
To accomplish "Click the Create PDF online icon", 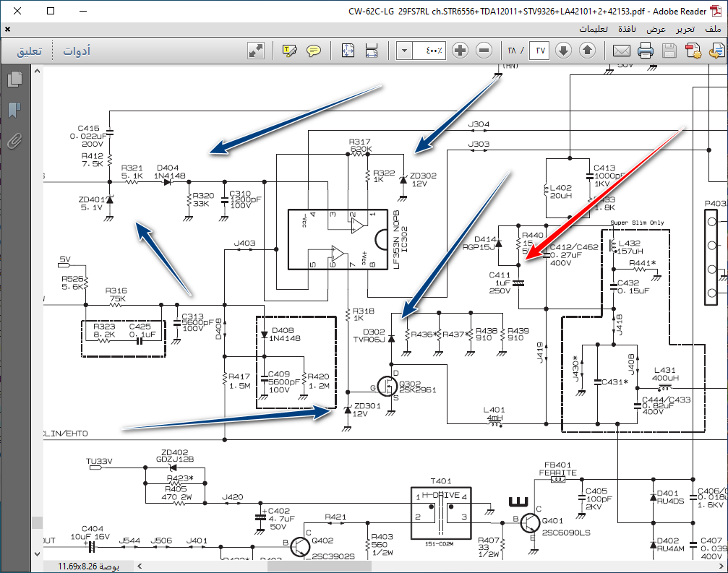I will click(x=717, y=50).
